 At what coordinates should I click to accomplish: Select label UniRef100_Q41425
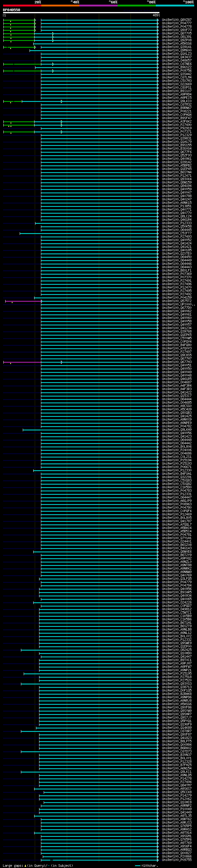point(176,416)
